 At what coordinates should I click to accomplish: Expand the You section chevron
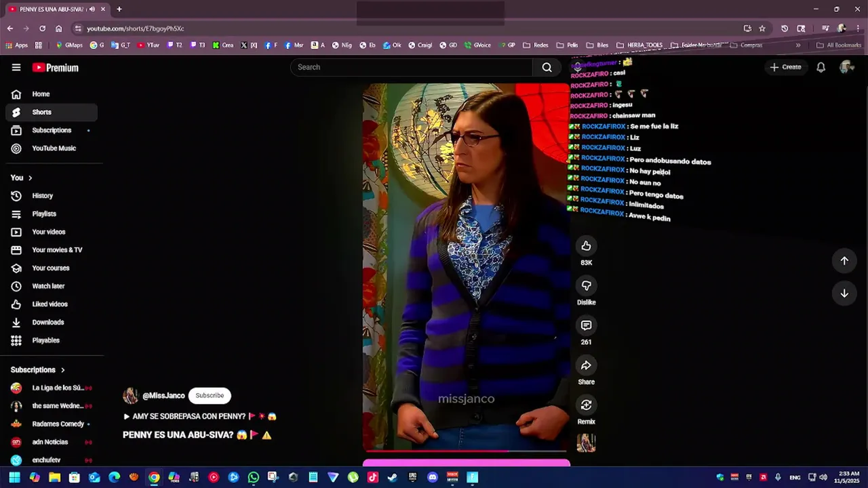pos(30,178)
